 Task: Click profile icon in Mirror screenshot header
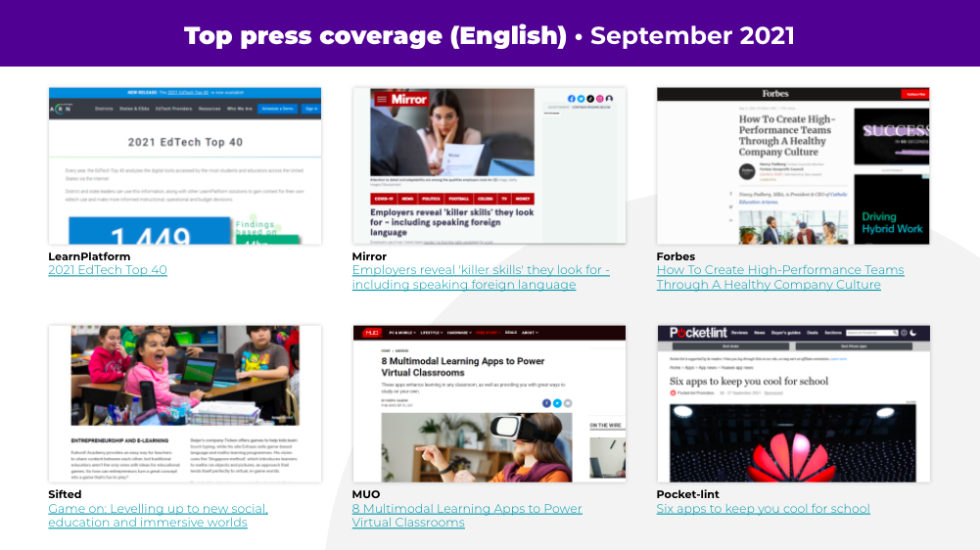[609, 99]
